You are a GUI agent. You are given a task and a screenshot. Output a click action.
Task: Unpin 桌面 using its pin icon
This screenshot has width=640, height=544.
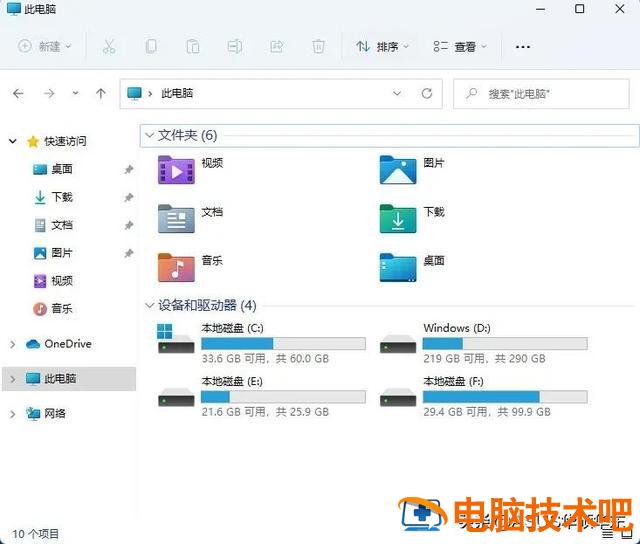(x=129, y=169)
